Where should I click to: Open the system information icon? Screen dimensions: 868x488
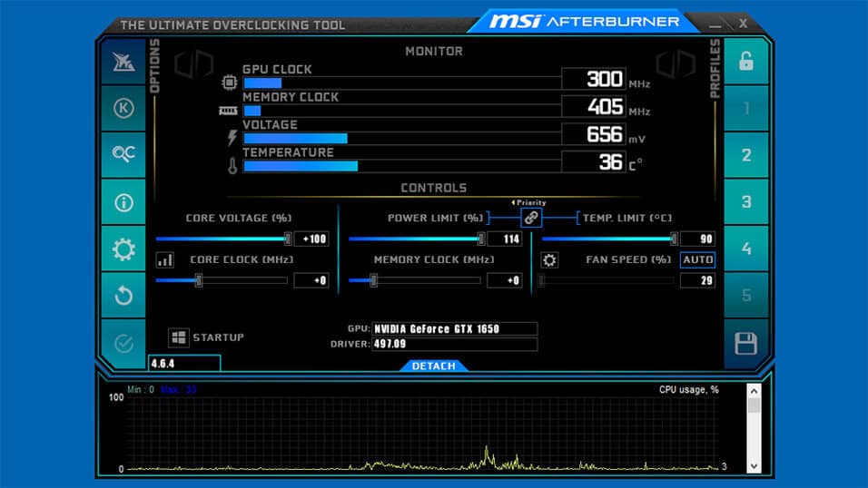coord(123,202)
